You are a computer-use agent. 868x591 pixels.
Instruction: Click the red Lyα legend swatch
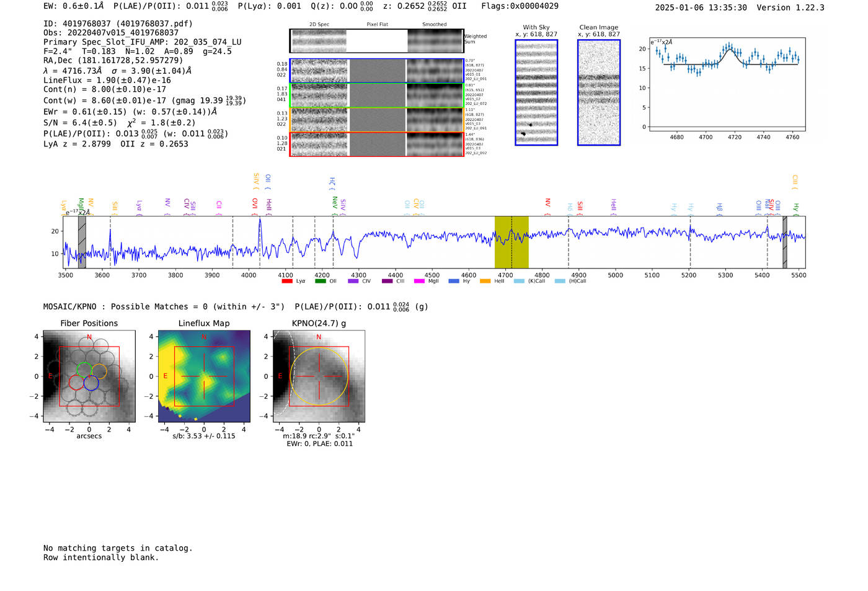point(287,281)
